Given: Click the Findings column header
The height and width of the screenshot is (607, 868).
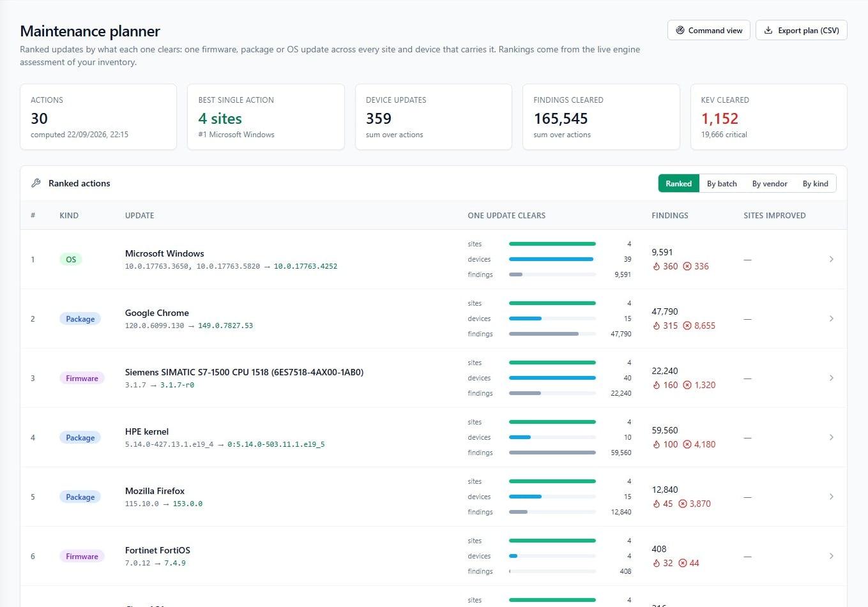Looking at the screenshot, I should [x=669, y=216].
